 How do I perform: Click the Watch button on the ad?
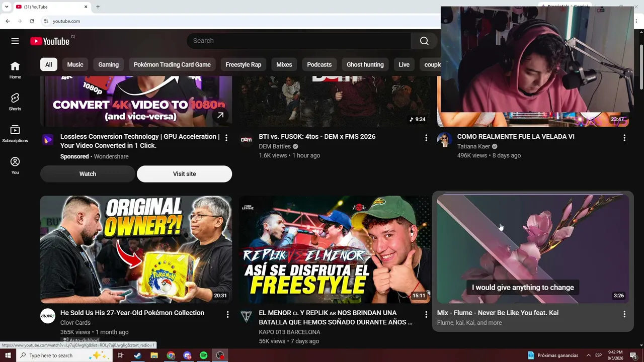pyautogui.click(x=88, y=174)
